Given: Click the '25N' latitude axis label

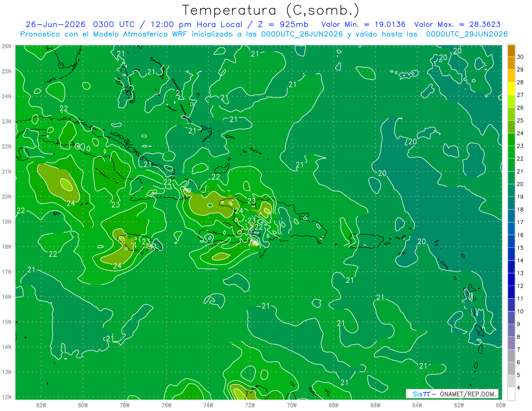Looking at the screenshot, I should (x=7, y=71).
